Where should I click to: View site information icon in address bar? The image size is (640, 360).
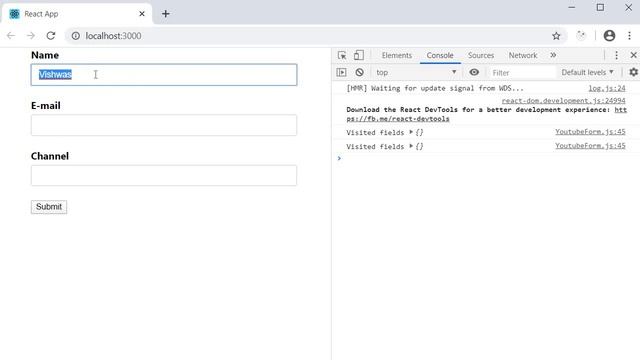[76, 36]
